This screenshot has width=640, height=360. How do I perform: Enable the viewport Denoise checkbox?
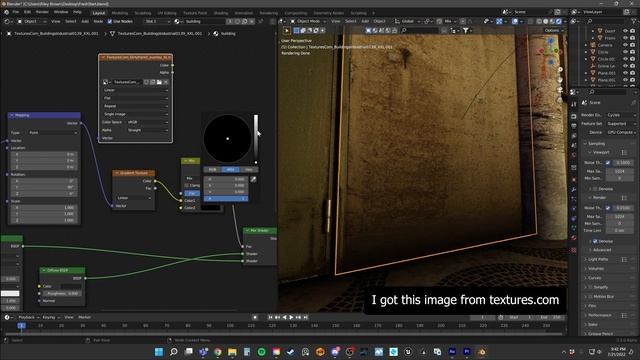click(595, 189)
